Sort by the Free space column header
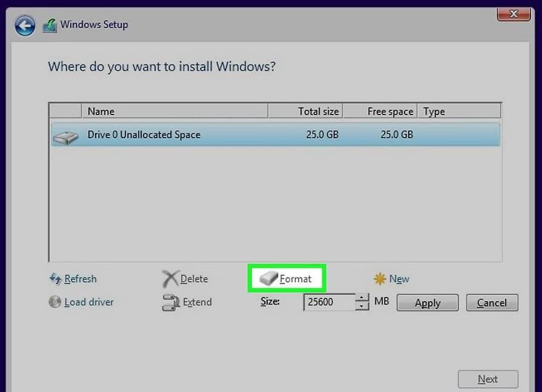The image size is (542, 392). coord(380,111)
